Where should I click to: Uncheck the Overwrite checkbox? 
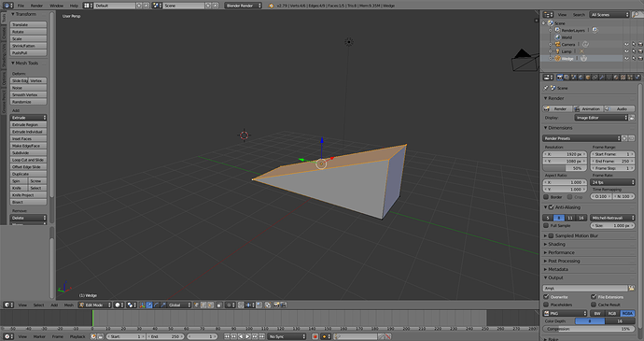546,296
